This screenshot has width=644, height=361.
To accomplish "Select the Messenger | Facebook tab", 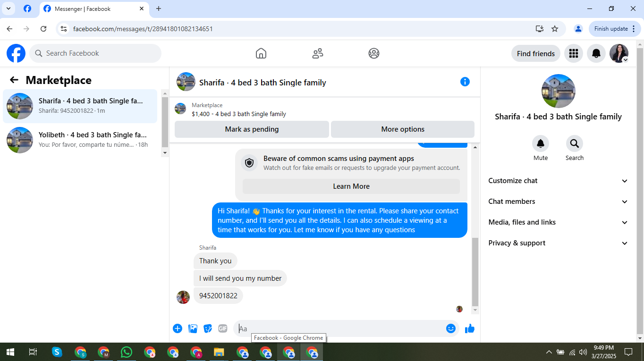I will (x=94, y=8).
